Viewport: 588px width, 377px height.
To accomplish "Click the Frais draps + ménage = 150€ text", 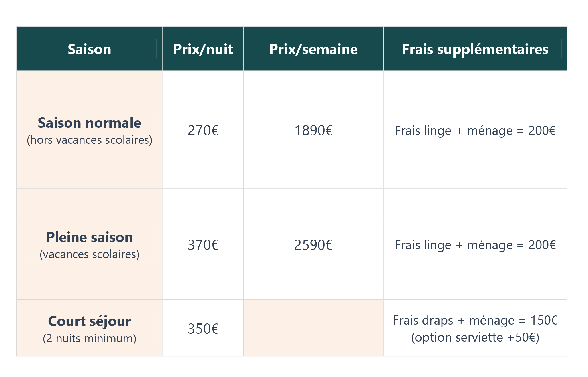I will coord(475,320).
